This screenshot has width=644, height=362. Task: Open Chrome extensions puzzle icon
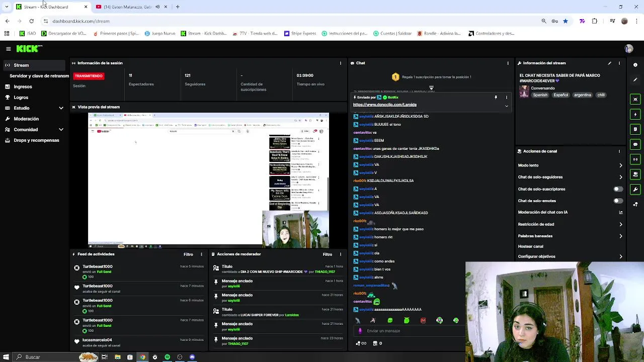tap(595, 21)
